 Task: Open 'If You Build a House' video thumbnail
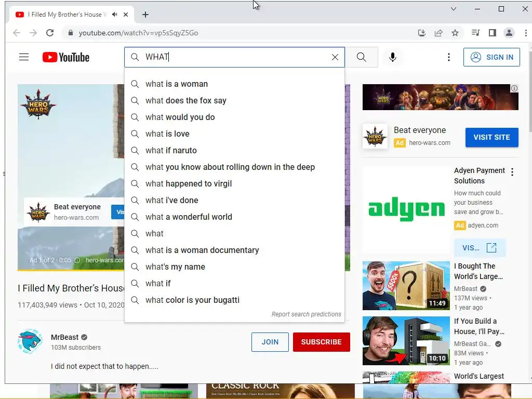point(406,341)
